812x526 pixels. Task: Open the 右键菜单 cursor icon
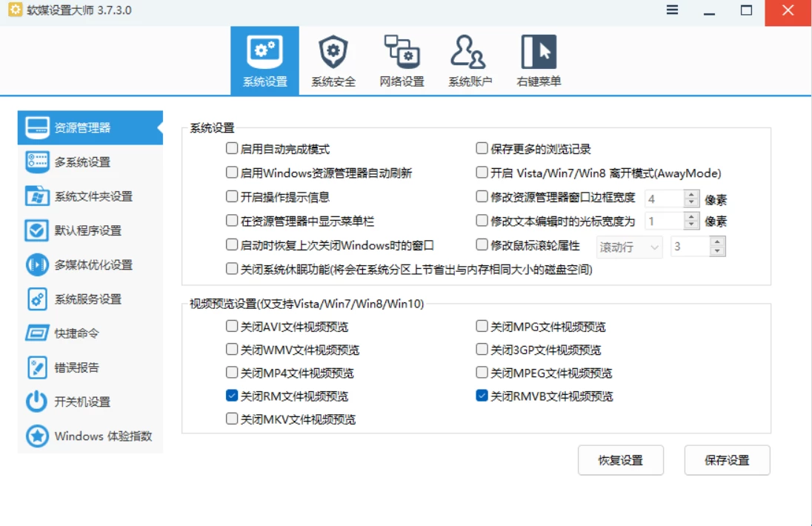[539, 52]
